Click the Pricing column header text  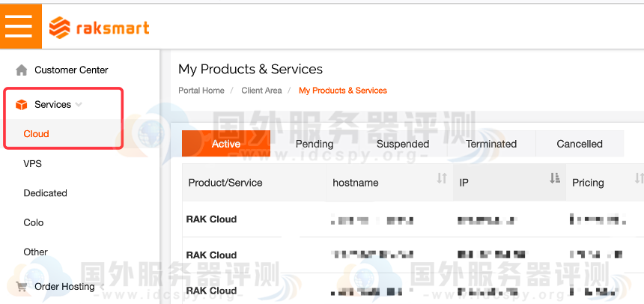588,183
